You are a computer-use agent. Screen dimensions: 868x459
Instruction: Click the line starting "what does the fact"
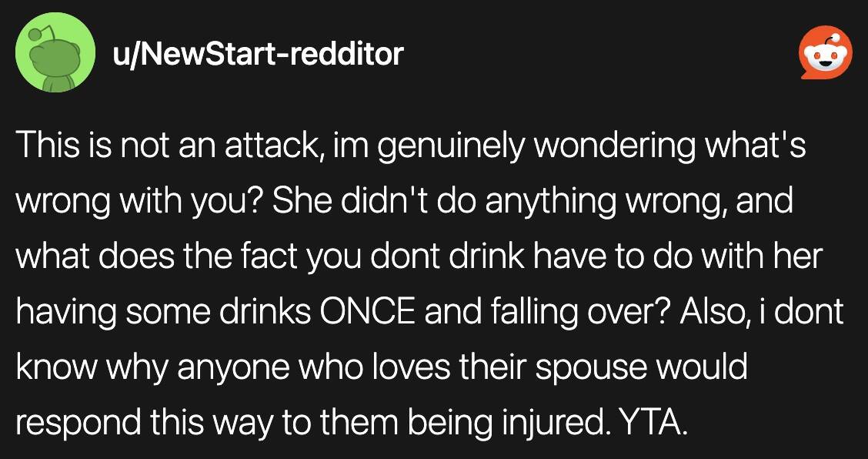click(x=419, y=258)
